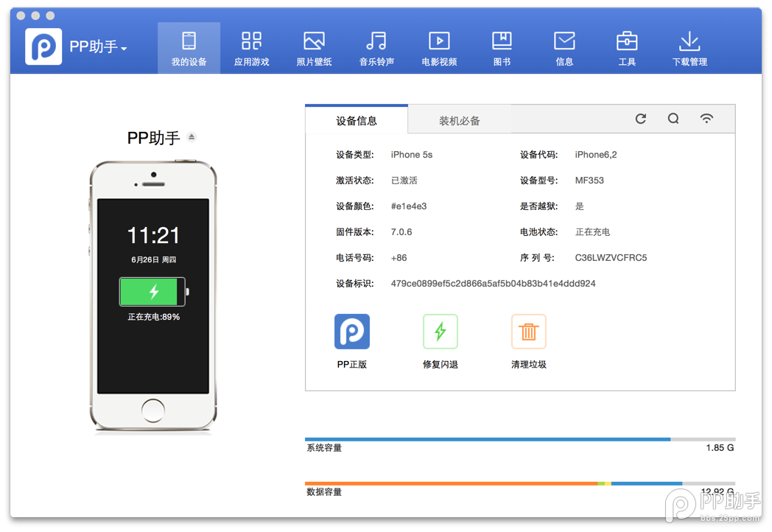772x532 pixels.
Task: Switch to the 装机必备 tab
Action: (460, 120)
